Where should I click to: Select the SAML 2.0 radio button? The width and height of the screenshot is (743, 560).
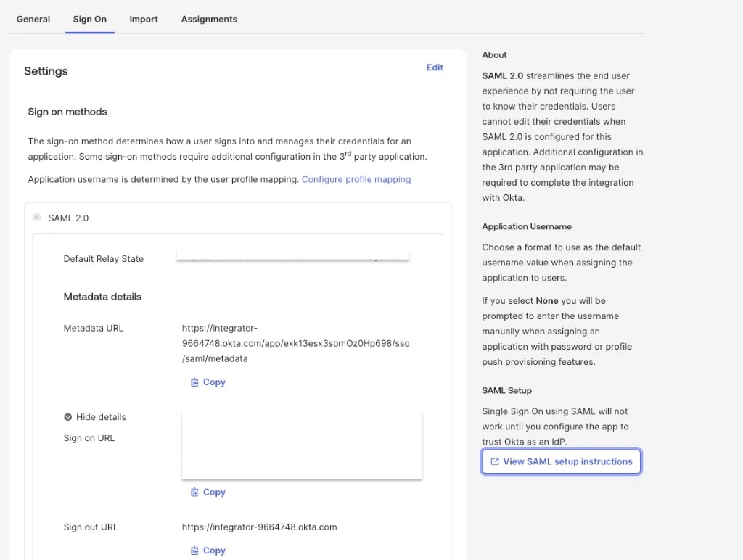(36, 218)
